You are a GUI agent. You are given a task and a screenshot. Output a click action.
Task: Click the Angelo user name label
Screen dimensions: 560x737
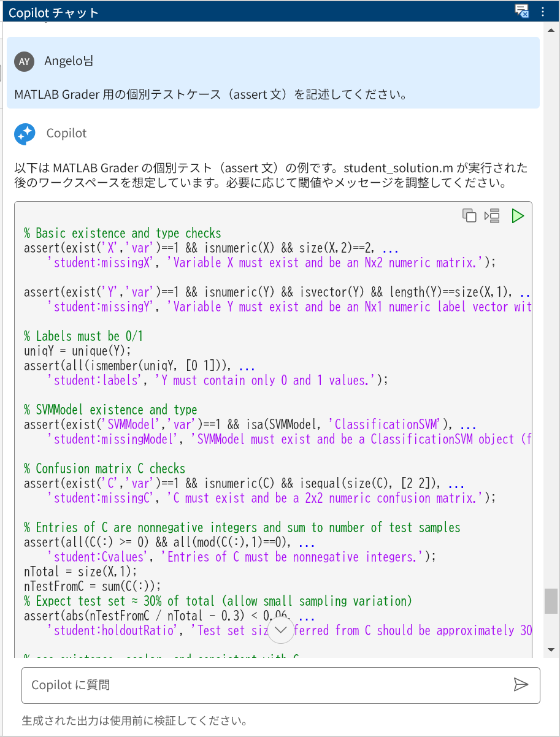(69, 61)
